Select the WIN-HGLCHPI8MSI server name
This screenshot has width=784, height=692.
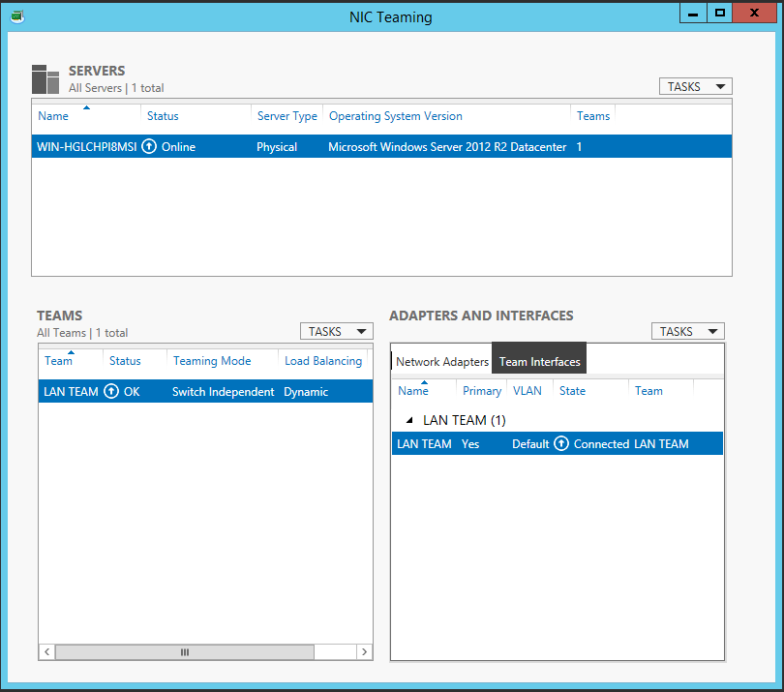point(86,147)
